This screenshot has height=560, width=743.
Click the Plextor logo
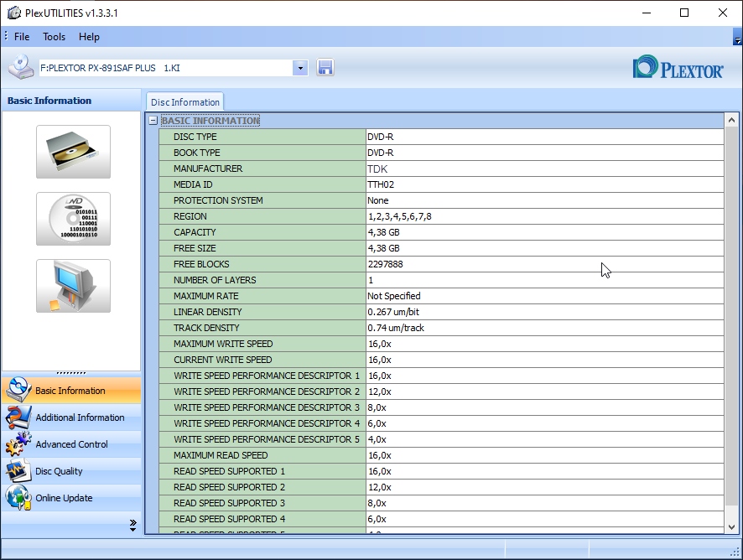tap(678, 67)
